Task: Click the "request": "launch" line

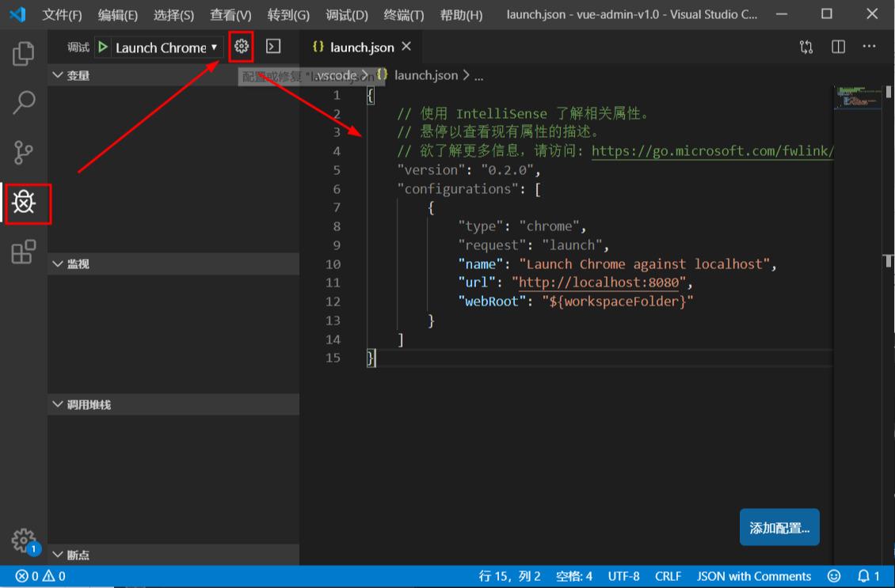Action: pos(533,245)
